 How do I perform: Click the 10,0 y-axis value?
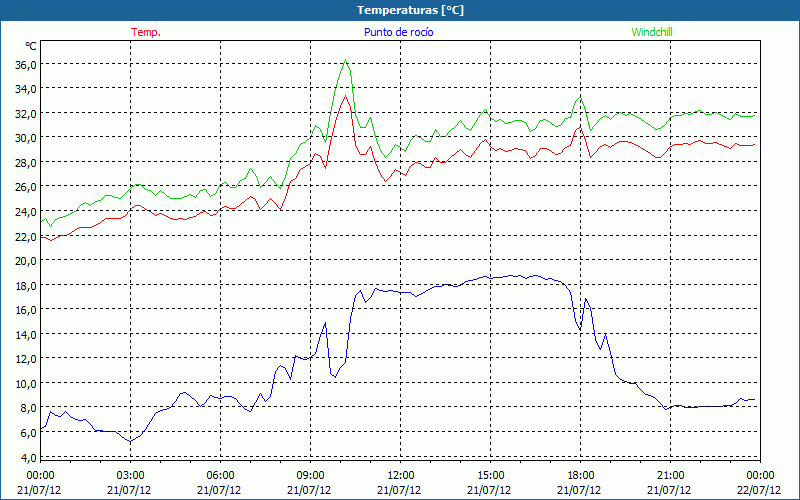point(27,383)
